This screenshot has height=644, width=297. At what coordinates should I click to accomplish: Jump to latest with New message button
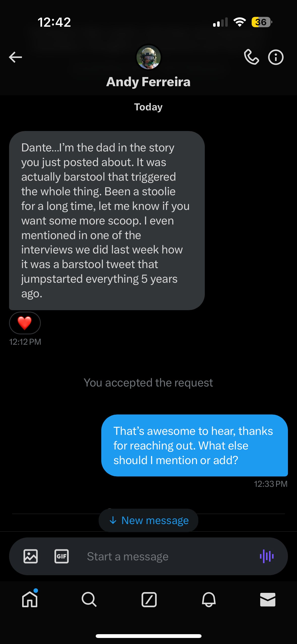(149, 520)
